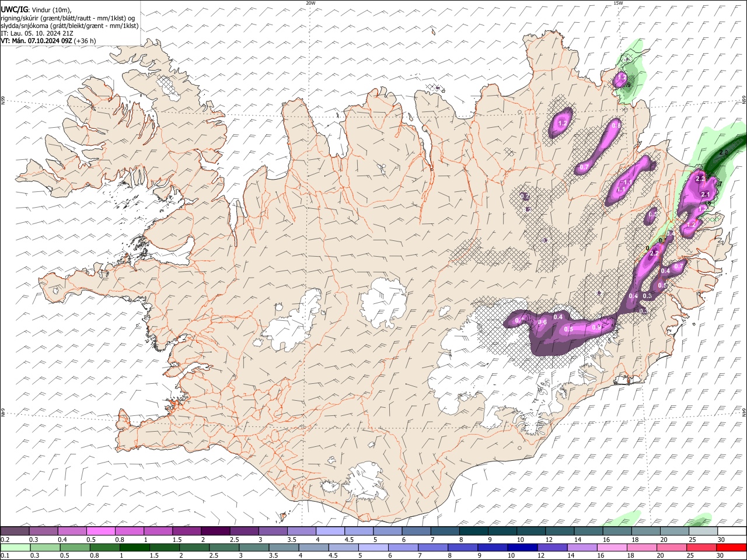The width and height of the screenshot is (747, 560).
Task: Pick the deep blue bottom-row swatch starting at 10
Action: point(522,548)
